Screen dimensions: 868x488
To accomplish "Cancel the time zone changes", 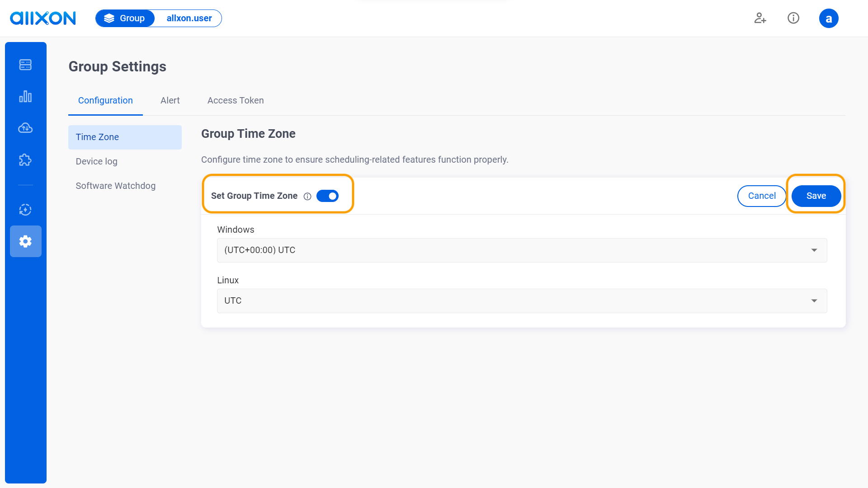I will pos(761,196).
